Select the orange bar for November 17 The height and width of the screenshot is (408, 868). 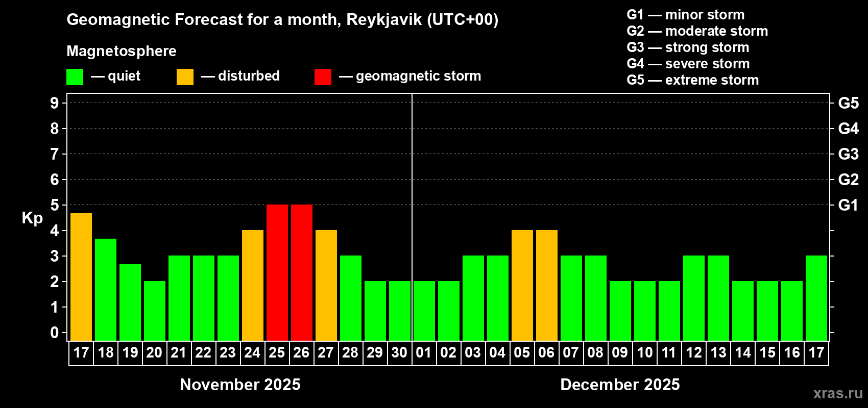coord(81,277)
